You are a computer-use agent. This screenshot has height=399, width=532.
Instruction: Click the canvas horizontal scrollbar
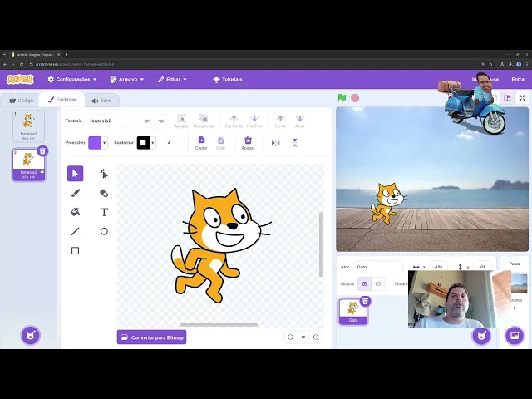click(219, 325)
